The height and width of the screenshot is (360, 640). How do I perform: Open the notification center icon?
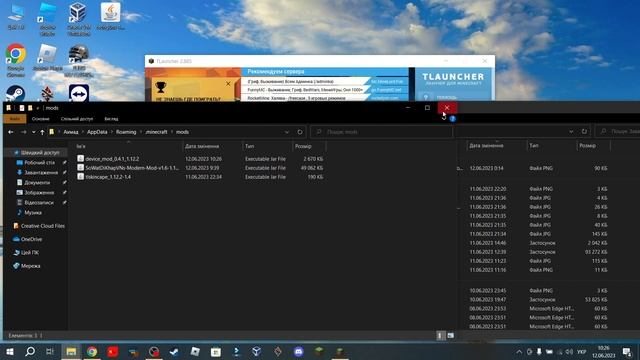(x=627, y=352)
